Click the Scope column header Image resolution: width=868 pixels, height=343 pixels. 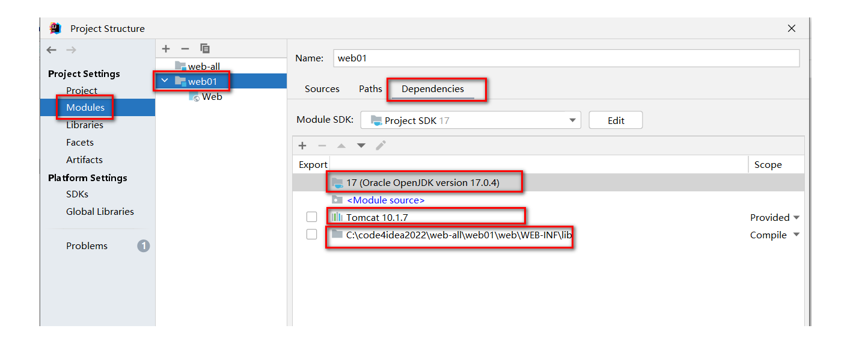pos(768,164)
